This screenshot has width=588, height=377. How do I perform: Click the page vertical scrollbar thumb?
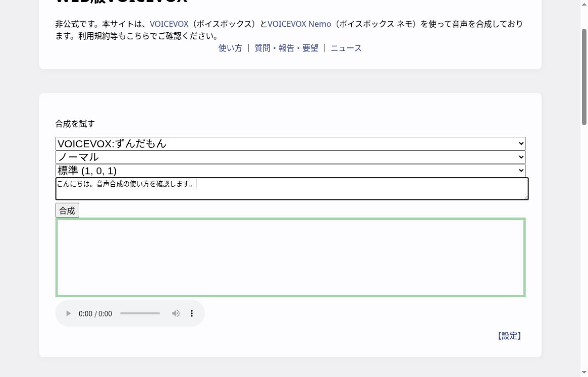coord(584,77)
